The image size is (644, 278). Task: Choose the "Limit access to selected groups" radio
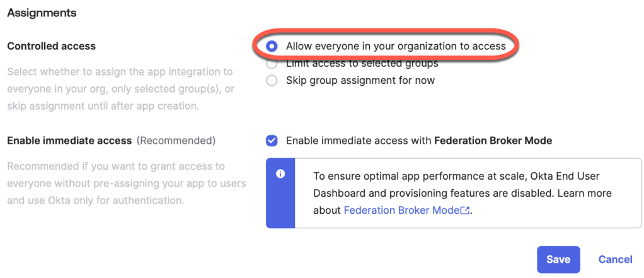coord(272,64)
